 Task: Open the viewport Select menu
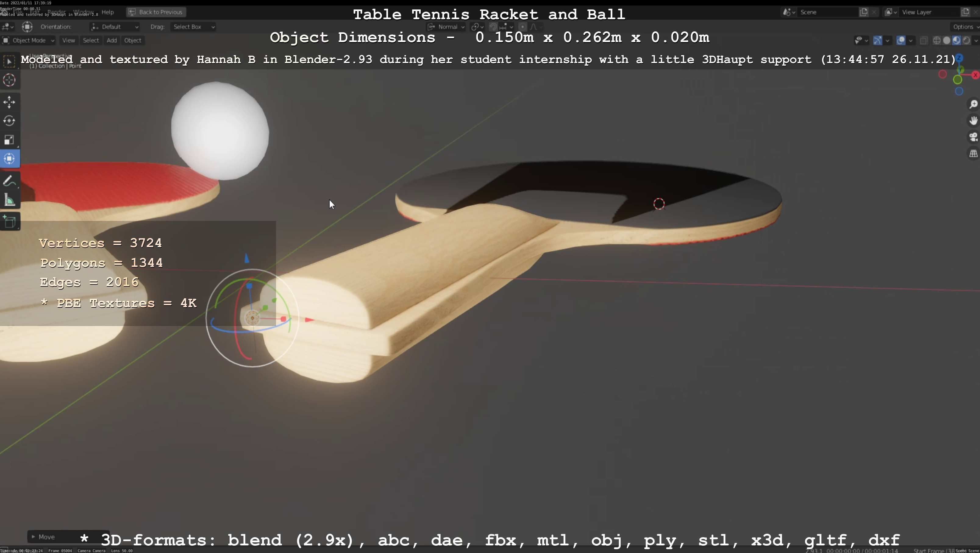click(x=91, y=40)
